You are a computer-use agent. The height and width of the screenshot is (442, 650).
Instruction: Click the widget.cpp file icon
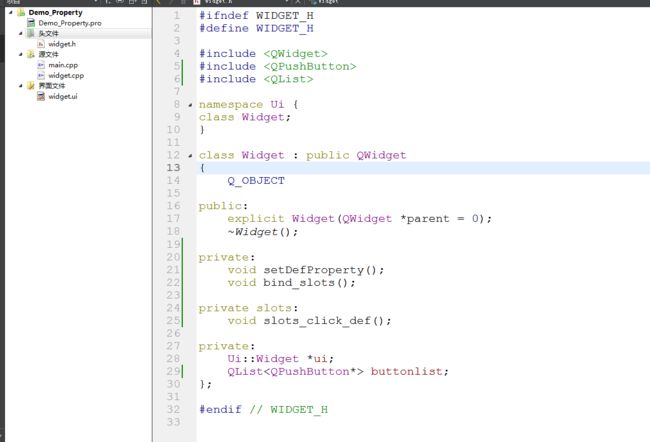41,75
